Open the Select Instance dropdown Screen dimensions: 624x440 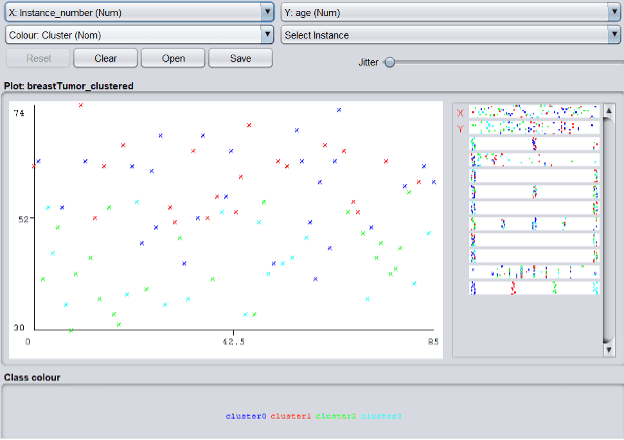(x=450, y=35)
